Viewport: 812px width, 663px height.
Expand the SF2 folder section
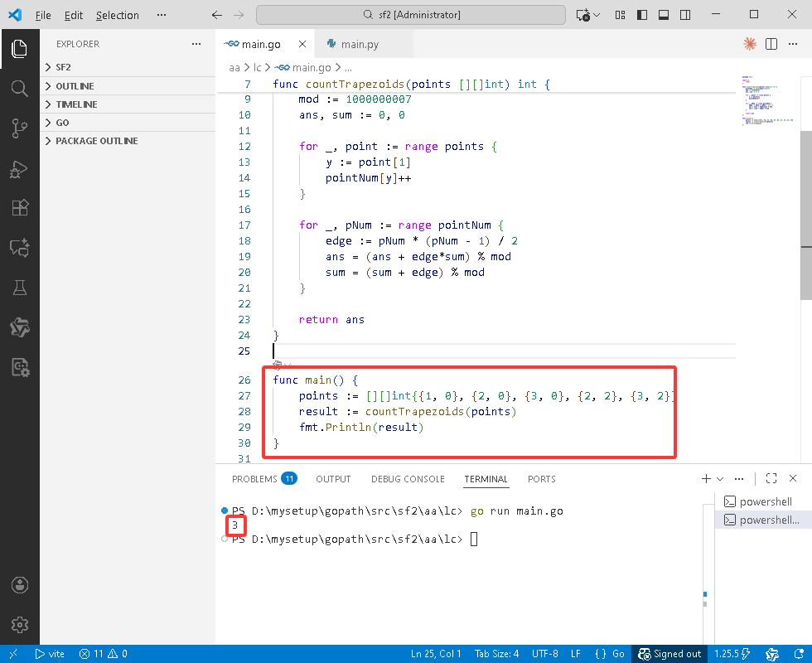coord(128,67)
